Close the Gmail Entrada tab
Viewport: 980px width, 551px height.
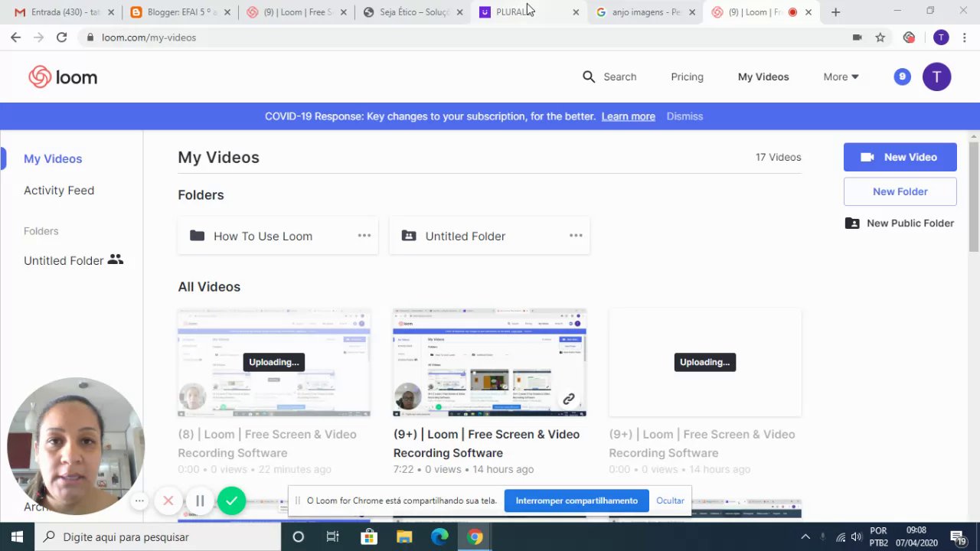coord(112,12)
